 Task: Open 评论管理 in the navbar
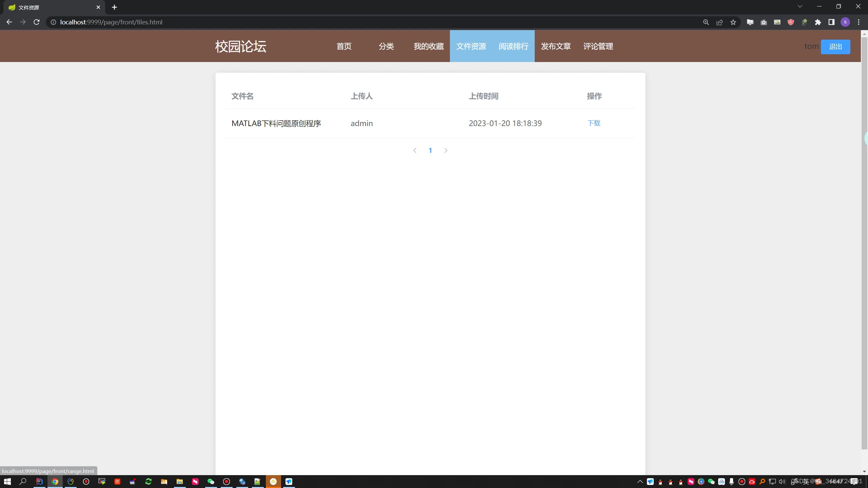coord(598,46)
